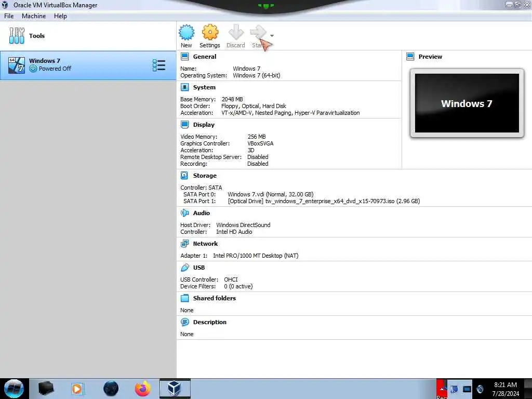This screenshot has height=399, width=532.
Task: Click the 2048 MB base memory value
Action: [232, 99]
